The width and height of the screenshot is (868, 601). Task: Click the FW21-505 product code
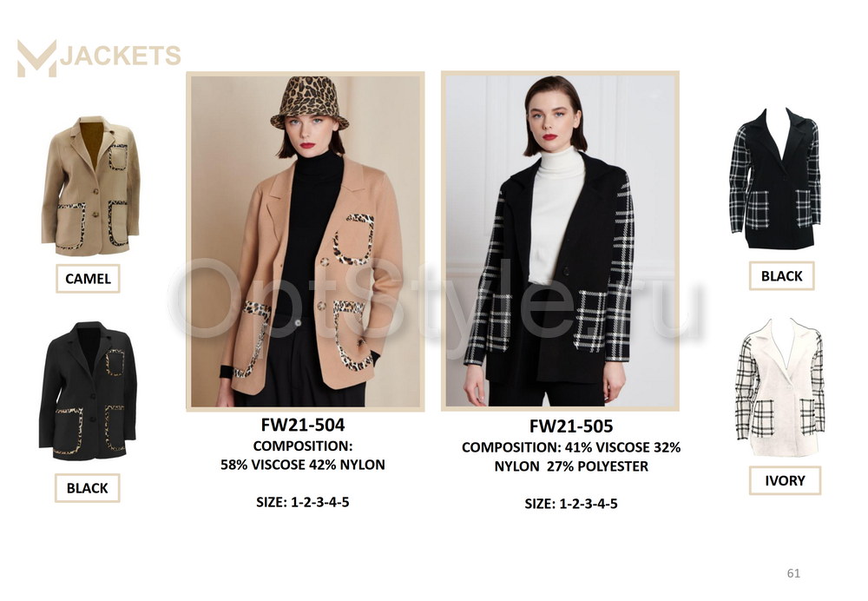tap(571, 426)
